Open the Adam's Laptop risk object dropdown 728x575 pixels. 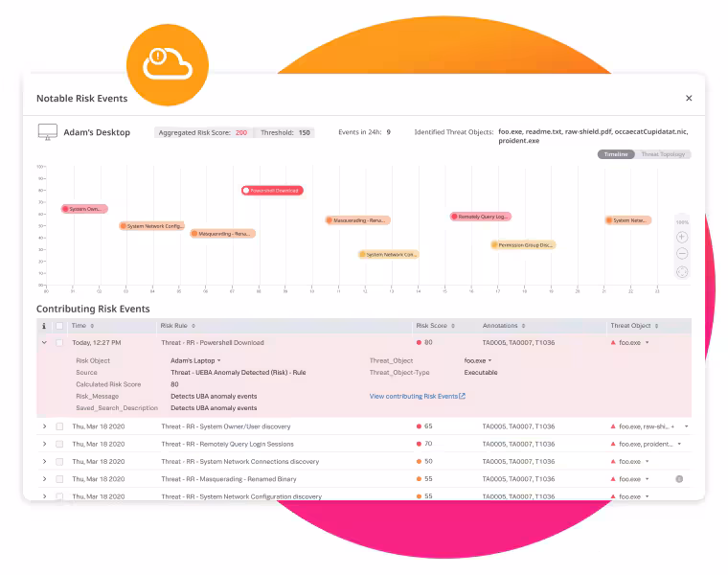click(x=219, y=360)
